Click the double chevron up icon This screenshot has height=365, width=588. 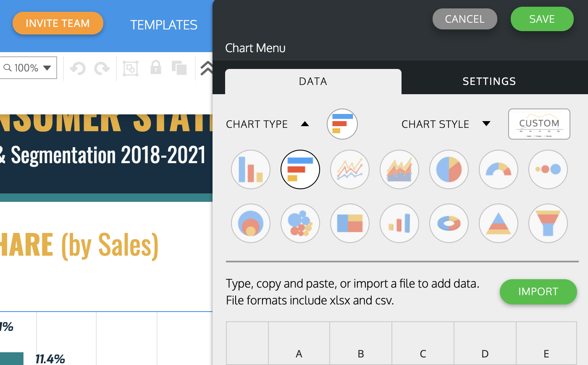[x=207, y=68]
